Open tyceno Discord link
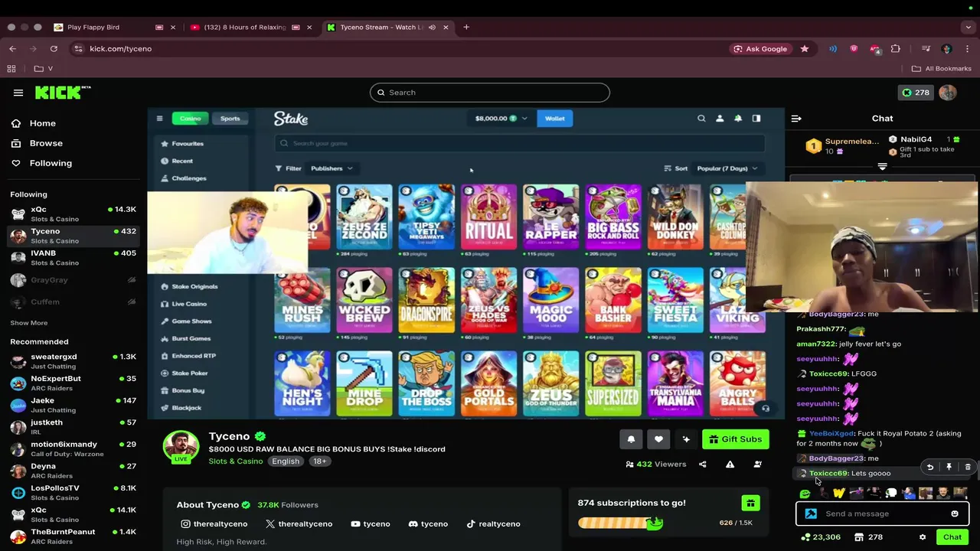Screen dimensions: 980x551 (x=428, y=524)
